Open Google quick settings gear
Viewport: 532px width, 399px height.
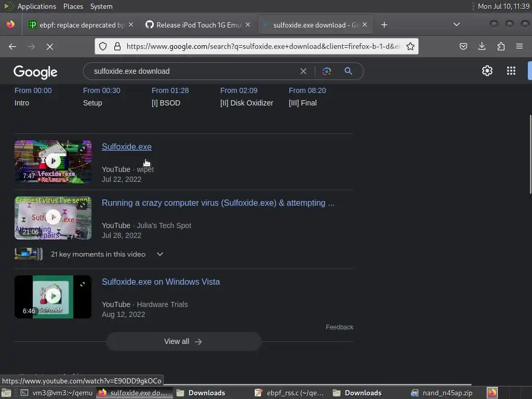tap(487, 71)
